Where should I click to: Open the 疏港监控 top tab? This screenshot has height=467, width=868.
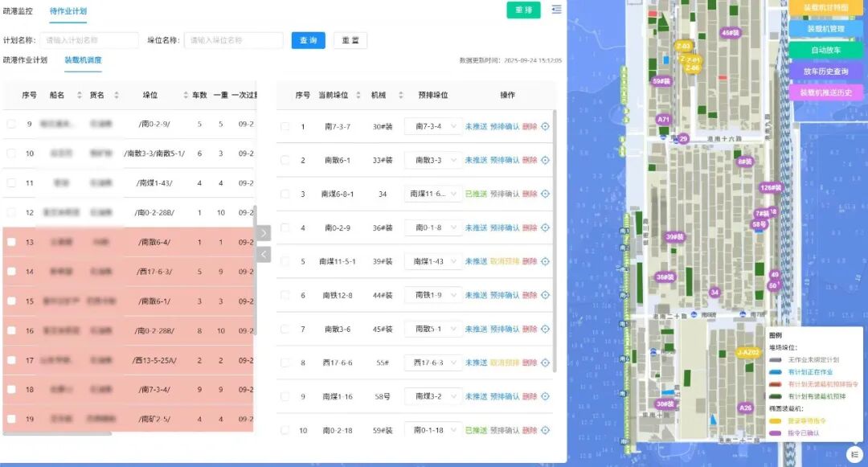coord(19,11)
